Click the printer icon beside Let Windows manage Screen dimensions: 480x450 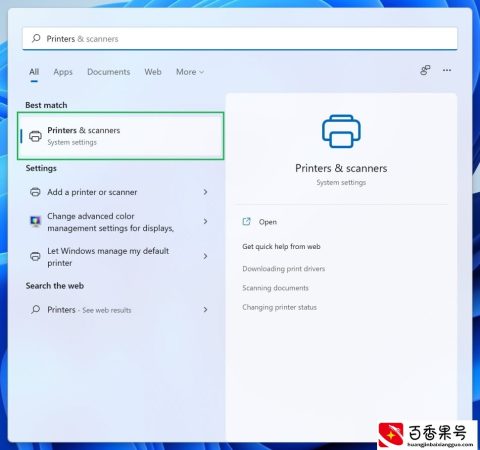(35, 256)
